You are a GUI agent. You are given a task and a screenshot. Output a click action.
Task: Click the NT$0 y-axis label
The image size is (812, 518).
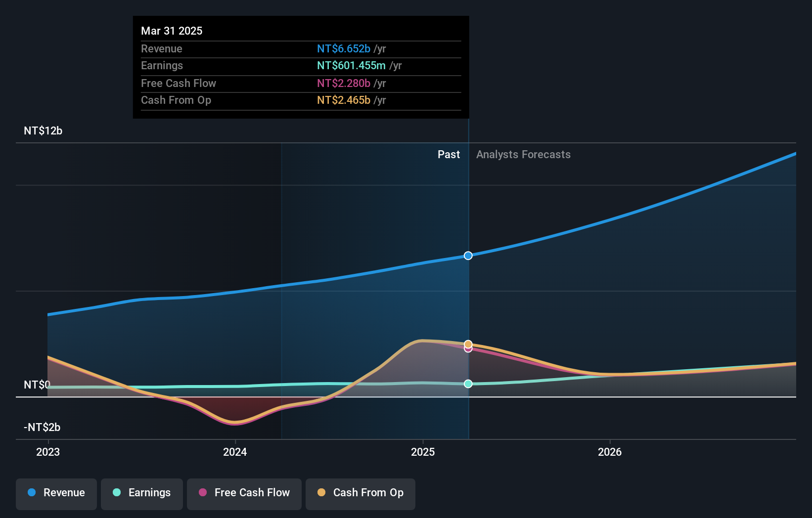[37, 385]
